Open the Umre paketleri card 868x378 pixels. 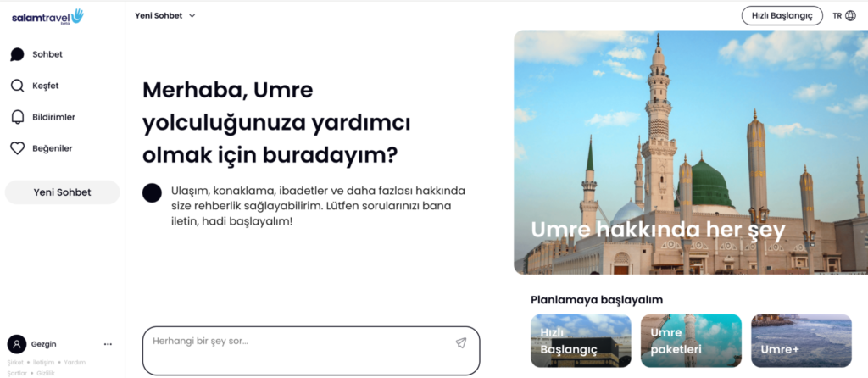pos(691,341)
